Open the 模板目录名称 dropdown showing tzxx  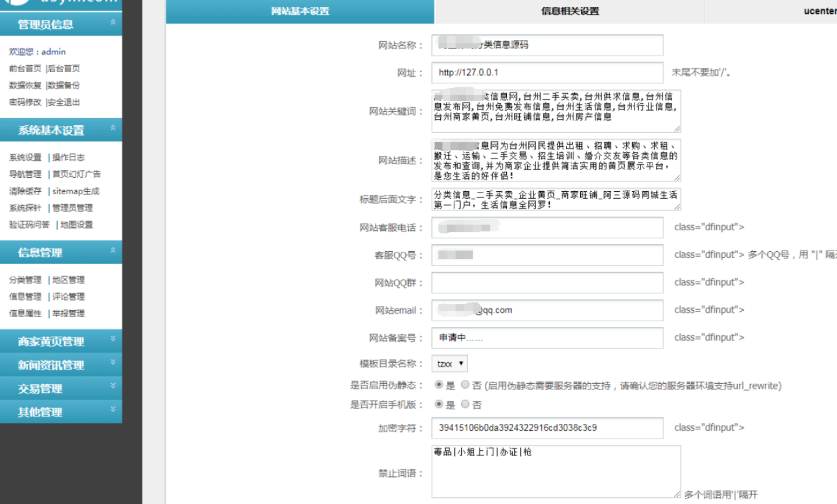pyautogui.click(x=449, y=363)
